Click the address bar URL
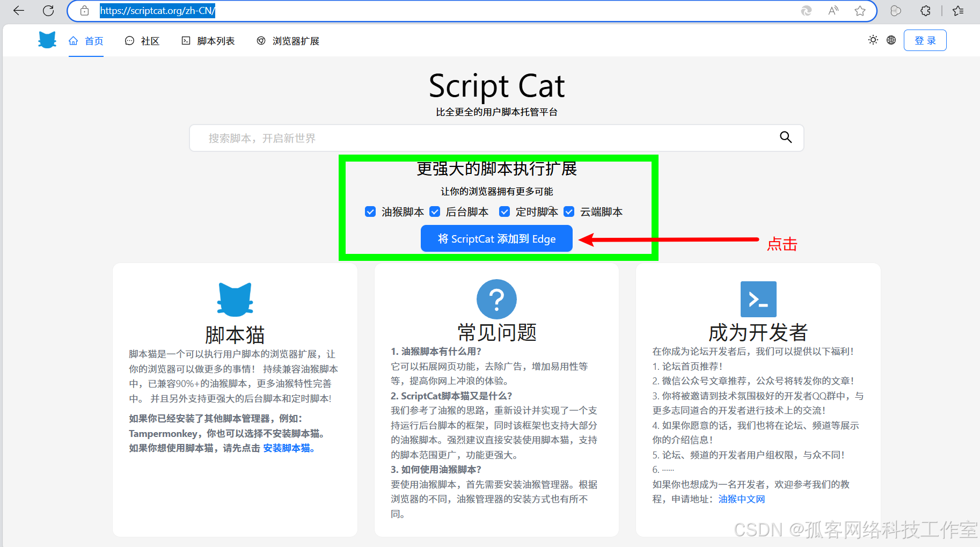Viewport: 980px width, 547px height. 157,11
